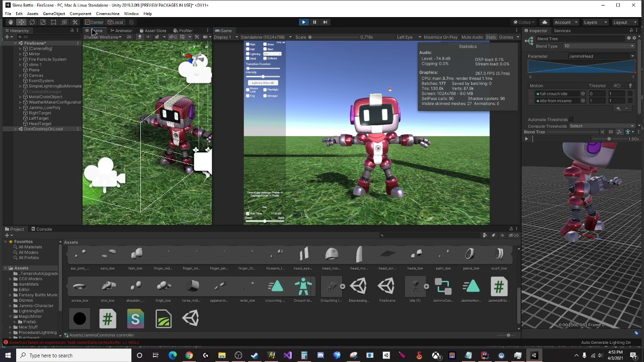Select the Rect Transform tool
The image size is (644, 362).
pos(53,22)
